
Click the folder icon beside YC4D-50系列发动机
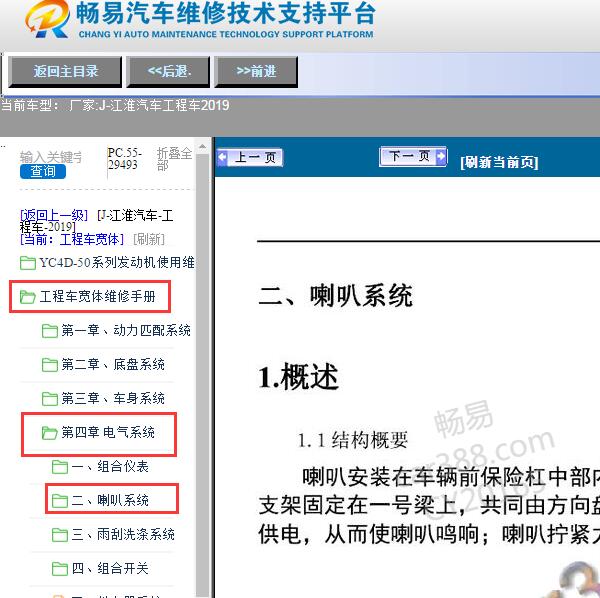pos(28,263)
